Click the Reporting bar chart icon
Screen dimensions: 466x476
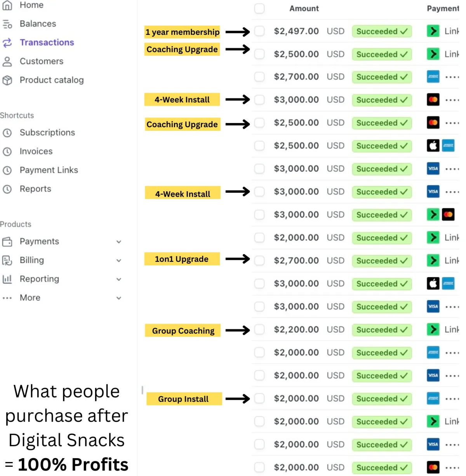[7, 279]
